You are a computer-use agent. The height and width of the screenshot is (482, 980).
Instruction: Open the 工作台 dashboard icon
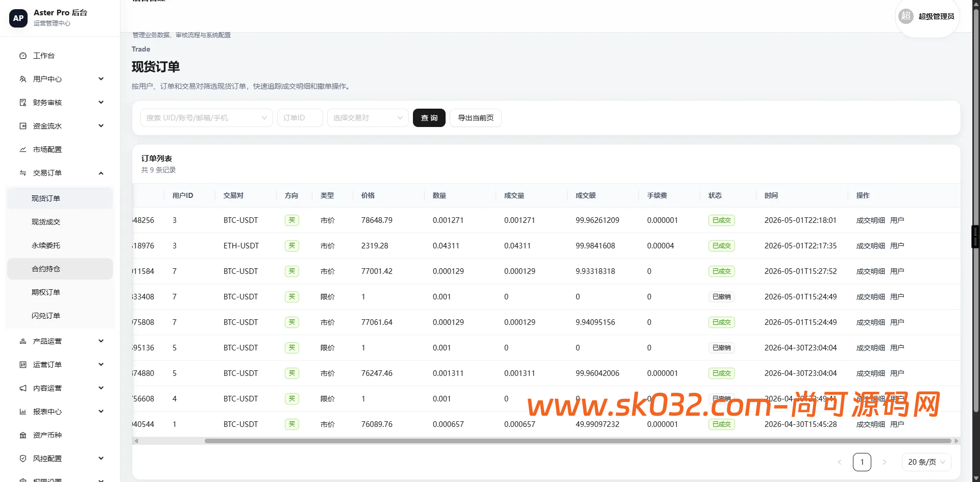point(23,56)
